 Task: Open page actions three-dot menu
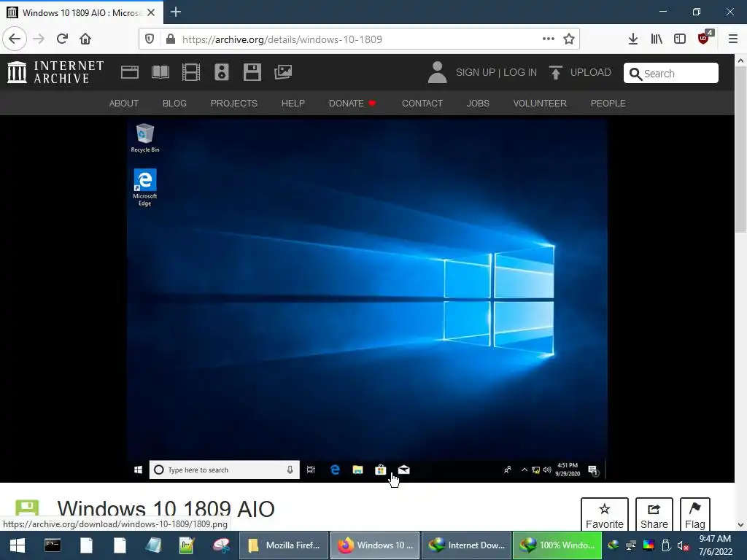pos(549,39)
